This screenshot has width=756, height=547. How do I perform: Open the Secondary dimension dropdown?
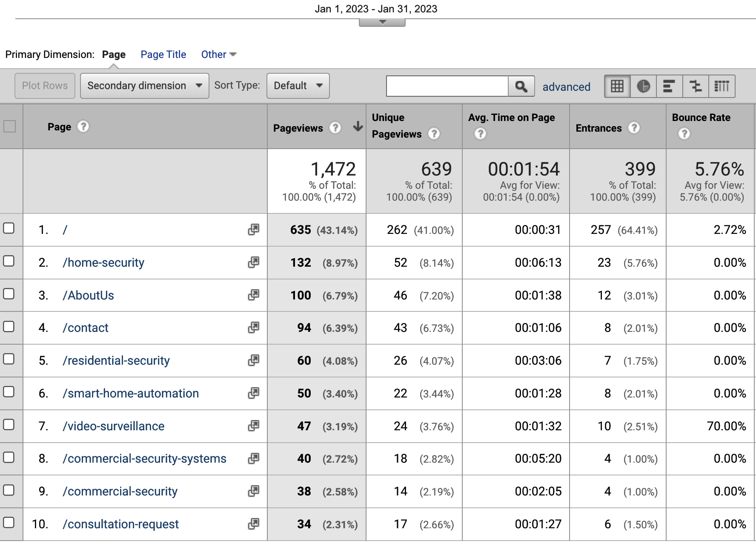point(144,86)
